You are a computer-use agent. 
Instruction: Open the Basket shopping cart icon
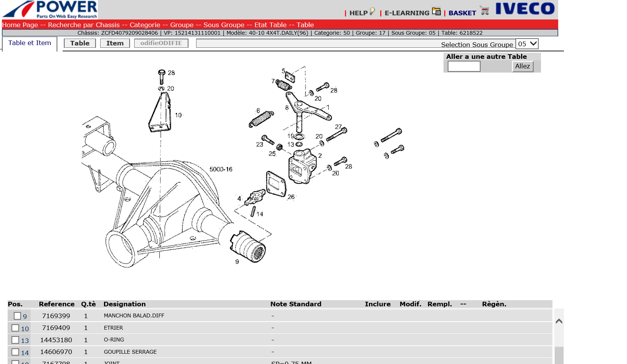pyautogui.click(x=484, y=11)
